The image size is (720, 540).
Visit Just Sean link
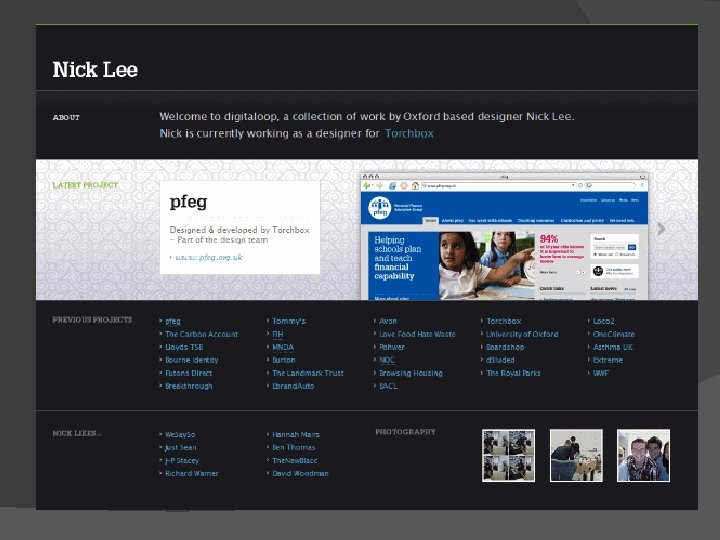tap(180, 447)
